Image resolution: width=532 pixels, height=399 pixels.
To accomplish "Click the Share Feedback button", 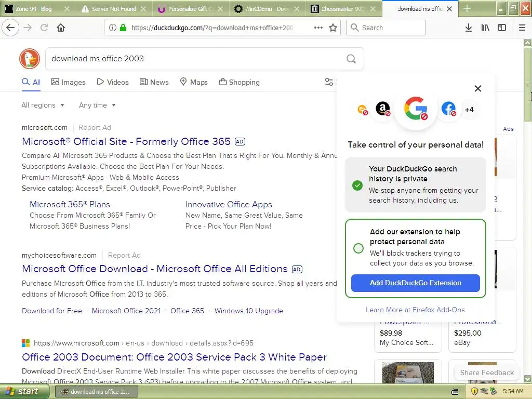I will coord(487,373).
